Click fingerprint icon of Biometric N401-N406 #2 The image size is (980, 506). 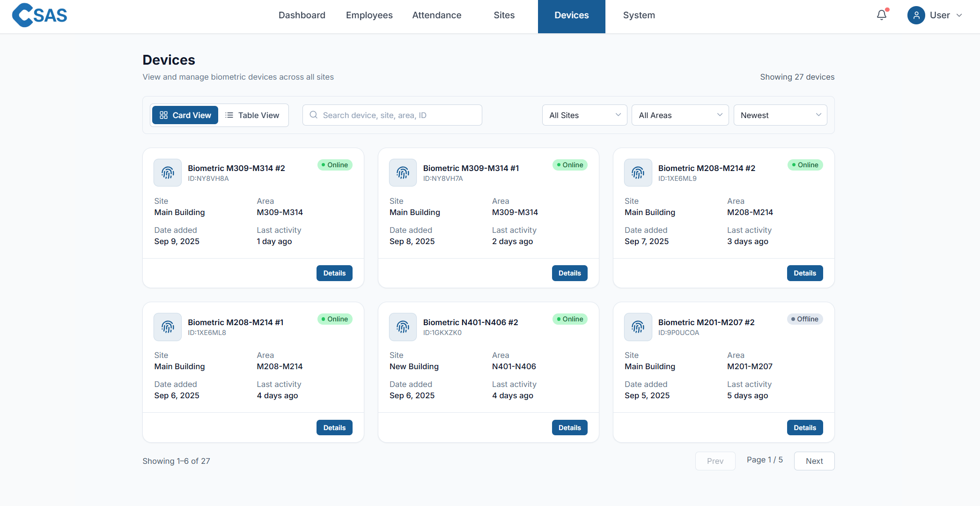point(403,327)
